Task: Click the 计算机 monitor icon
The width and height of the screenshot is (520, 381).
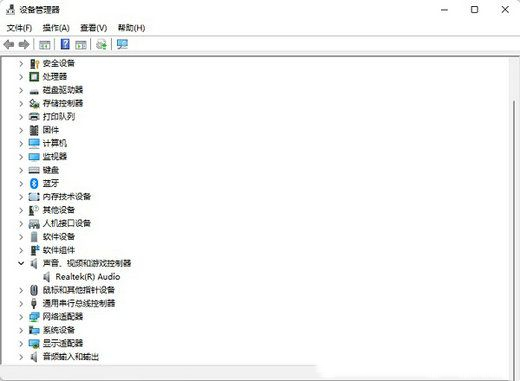Action: 34,143
